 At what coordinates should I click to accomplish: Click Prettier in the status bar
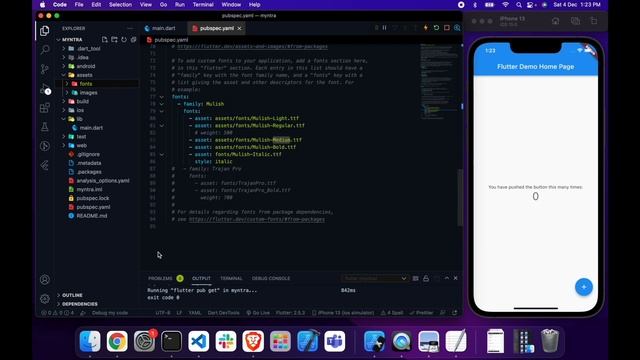(421, 313)
